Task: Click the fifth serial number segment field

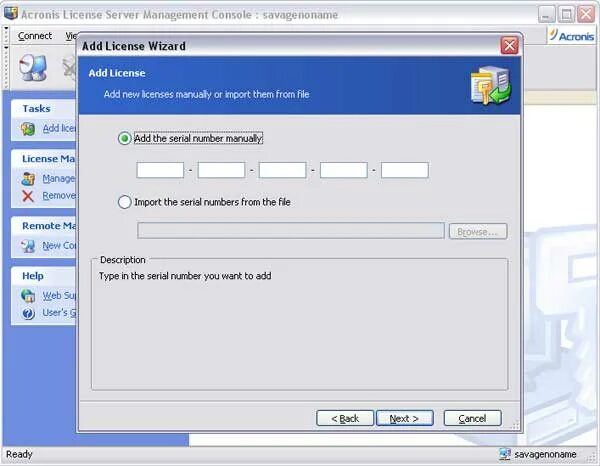Action: click(404, 170)
